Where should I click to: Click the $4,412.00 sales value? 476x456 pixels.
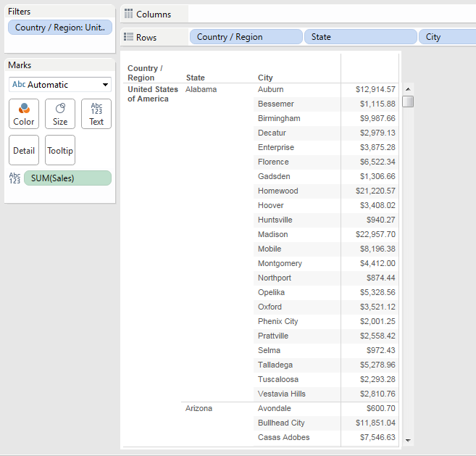(377, 263)
